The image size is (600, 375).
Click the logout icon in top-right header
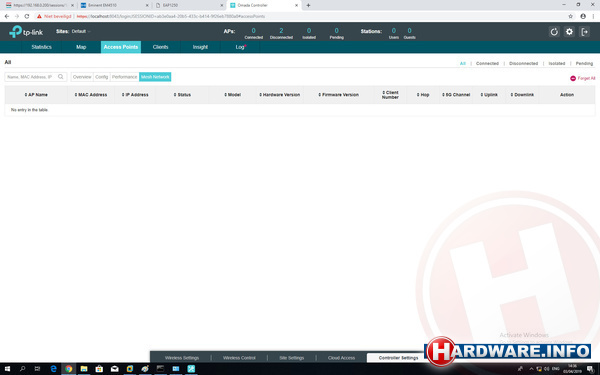click(x=585, y=32)
